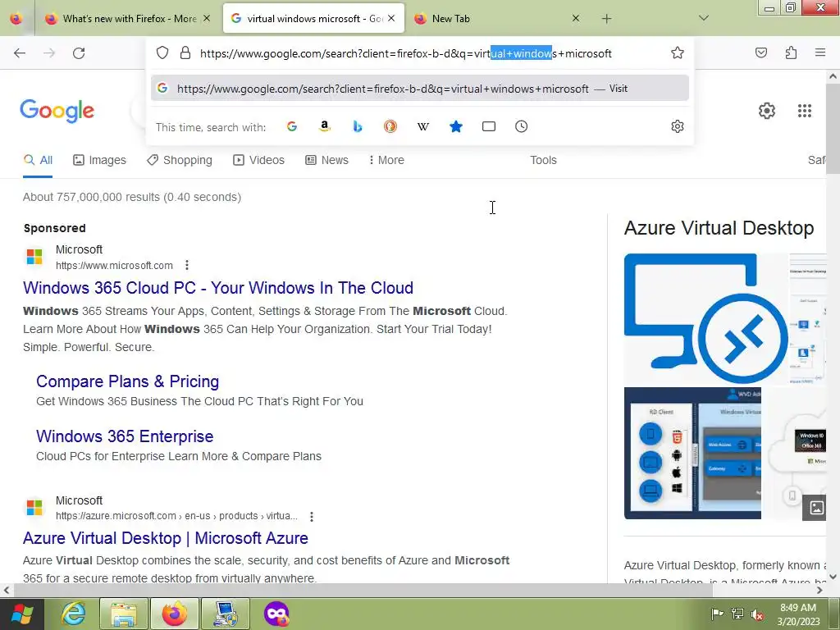
Task: Open Firefox Private Browsing taskbar icon
Action: click(x=276, y=614)
